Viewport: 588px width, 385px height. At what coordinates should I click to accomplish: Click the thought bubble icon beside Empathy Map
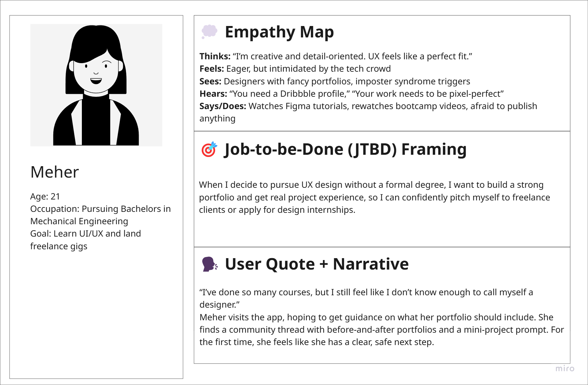pos(209,32)
